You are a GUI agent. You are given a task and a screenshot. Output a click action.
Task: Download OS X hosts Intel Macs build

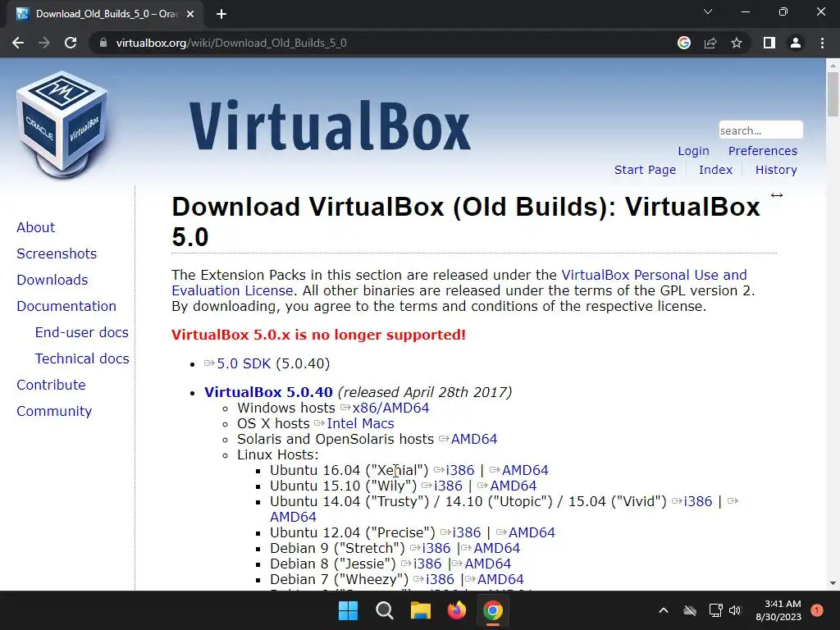[x=361, y=424]
